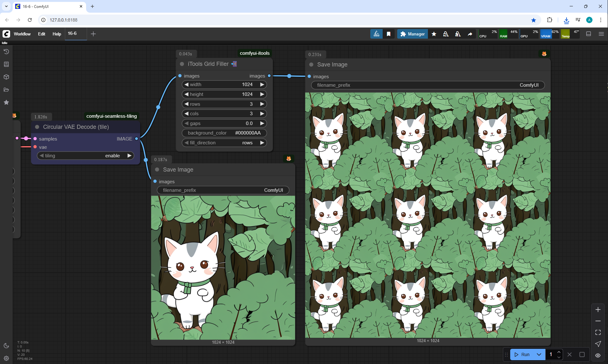
Task: Click the share arrow icon in toolbar
Action: click(x=470, y=34)
